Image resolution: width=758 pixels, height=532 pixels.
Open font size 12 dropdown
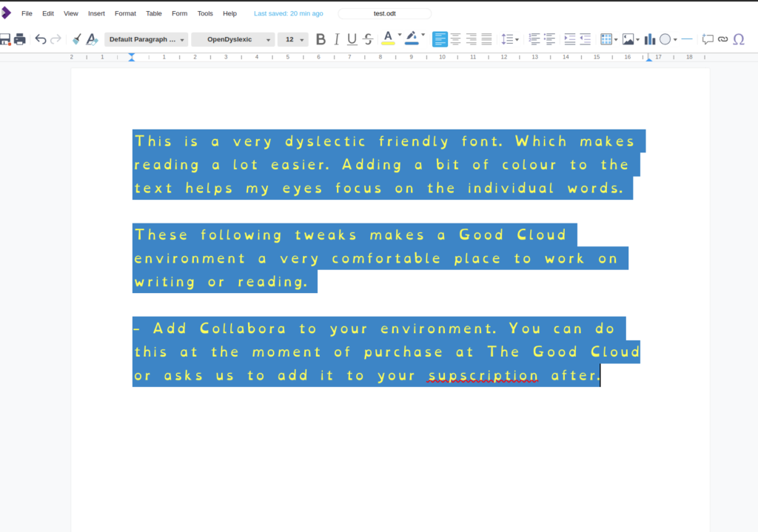293,40
